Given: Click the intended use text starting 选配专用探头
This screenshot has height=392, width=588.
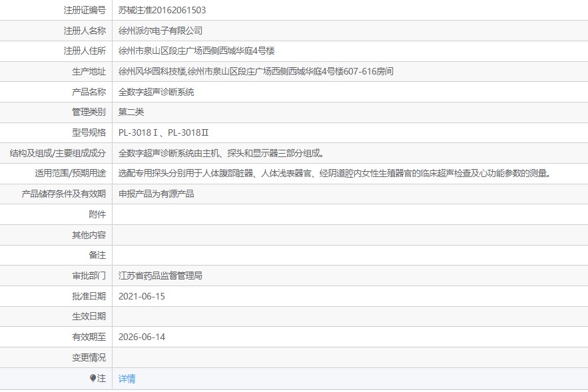Looking at the screenshot, I should pyautogui.click(x=334, y=173).
